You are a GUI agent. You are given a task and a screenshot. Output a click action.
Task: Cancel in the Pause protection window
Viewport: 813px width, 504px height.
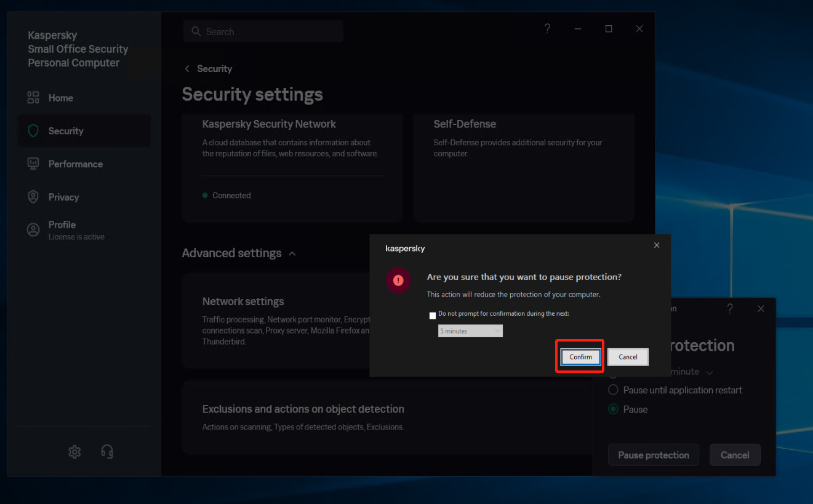(735, 455)
